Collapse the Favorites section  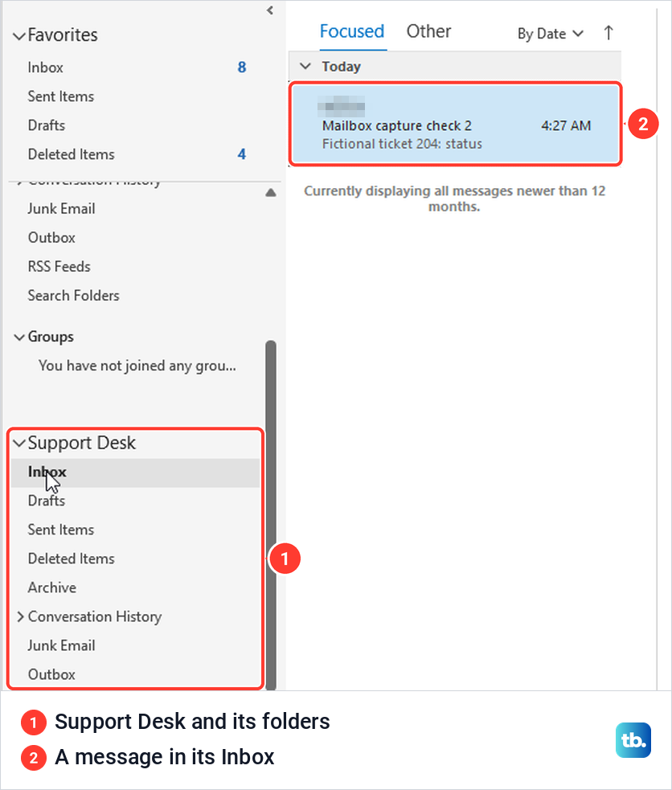pos(19,36)
